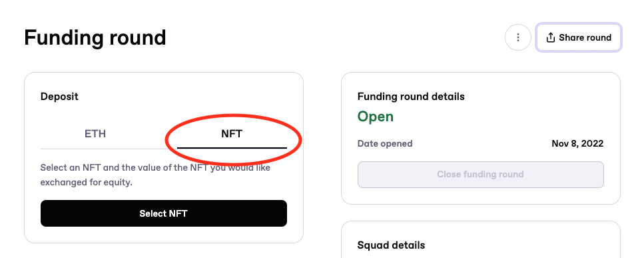Click the black Select NFT button
The height and width of the screenshot is (258, 644).
click(163, 213)
